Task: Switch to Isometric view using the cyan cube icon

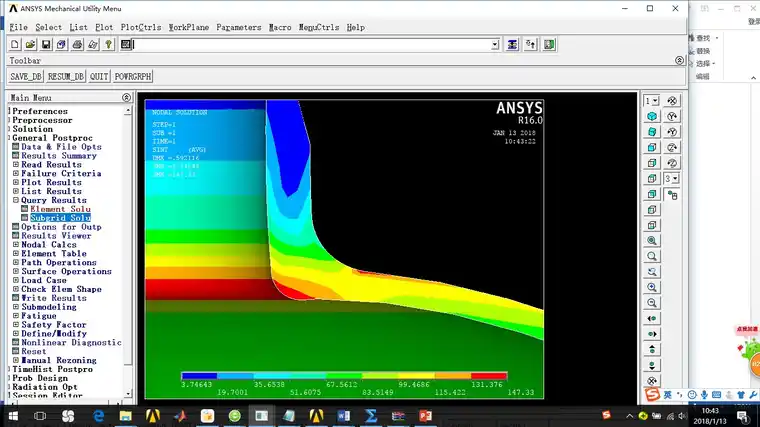Action: click(x=652, y=116)
